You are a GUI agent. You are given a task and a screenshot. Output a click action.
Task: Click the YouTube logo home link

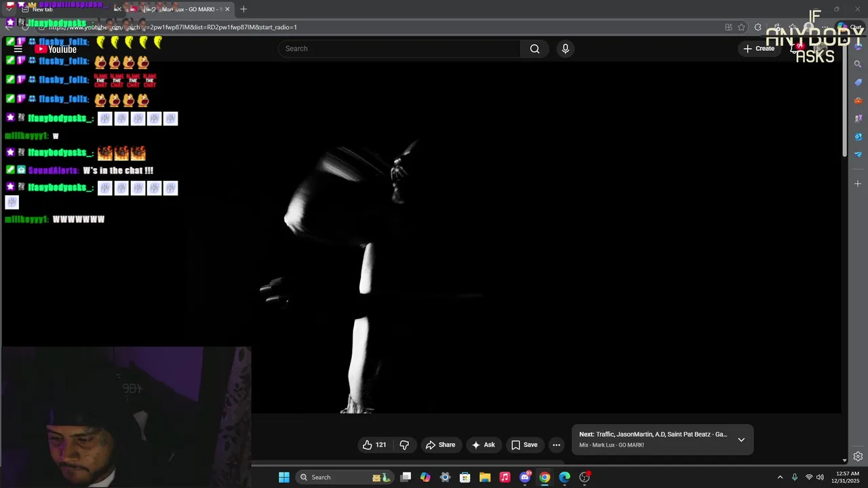click(x=56, y=49)
